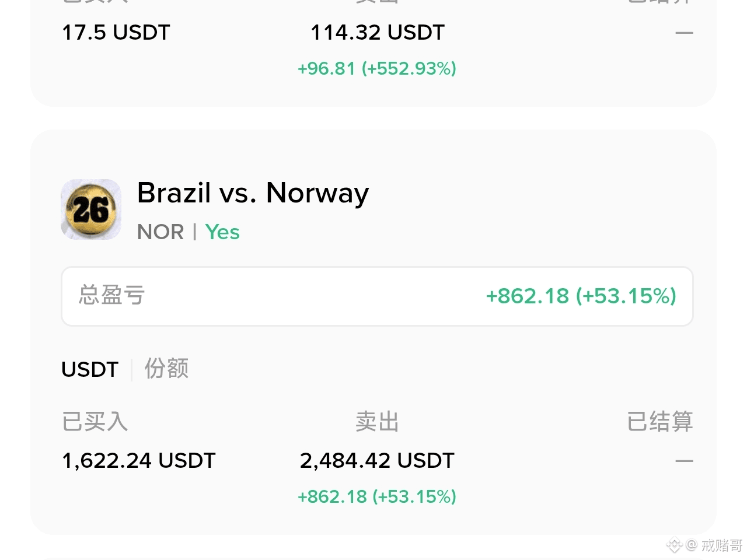Open the gold 26 ball market icon

tap(91, 209)
